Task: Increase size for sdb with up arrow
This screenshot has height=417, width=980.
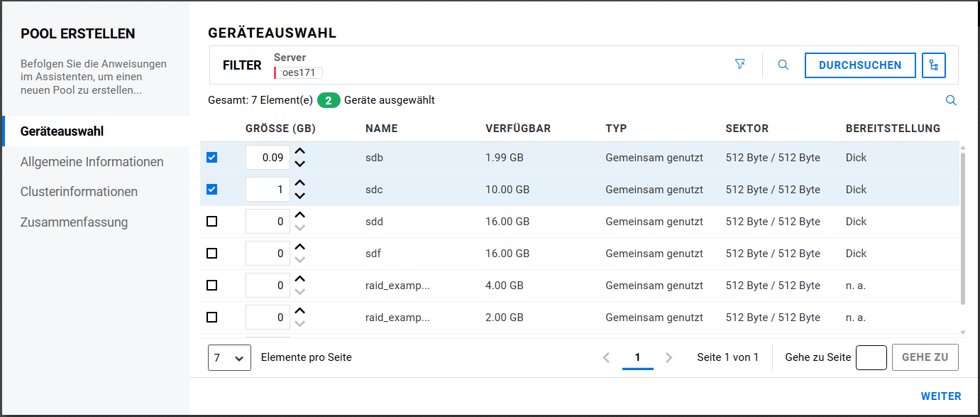Action: pos(300,151)
